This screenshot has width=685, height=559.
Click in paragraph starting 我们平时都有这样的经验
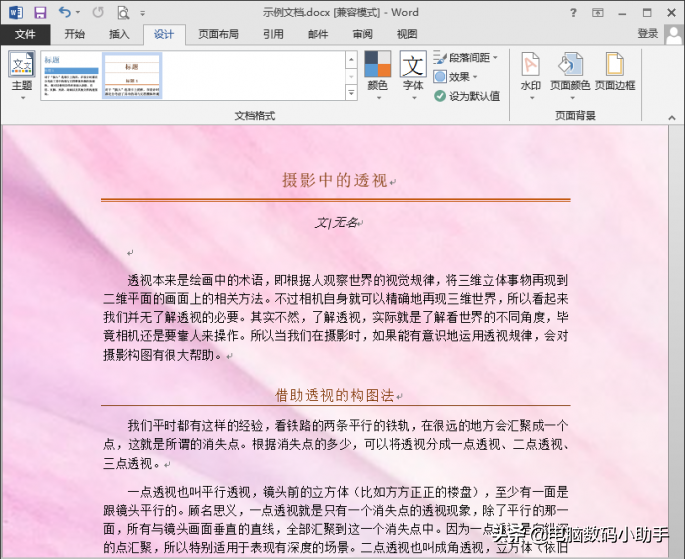click(336, 444)
